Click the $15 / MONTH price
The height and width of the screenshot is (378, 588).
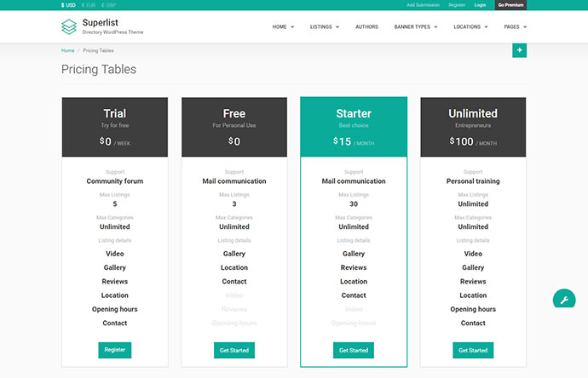pos(354,141)
